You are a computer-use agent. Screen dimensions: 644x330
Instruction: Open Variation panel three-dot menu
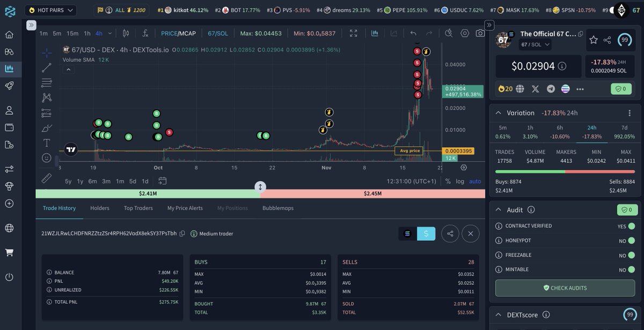click(x=630, y=113)
